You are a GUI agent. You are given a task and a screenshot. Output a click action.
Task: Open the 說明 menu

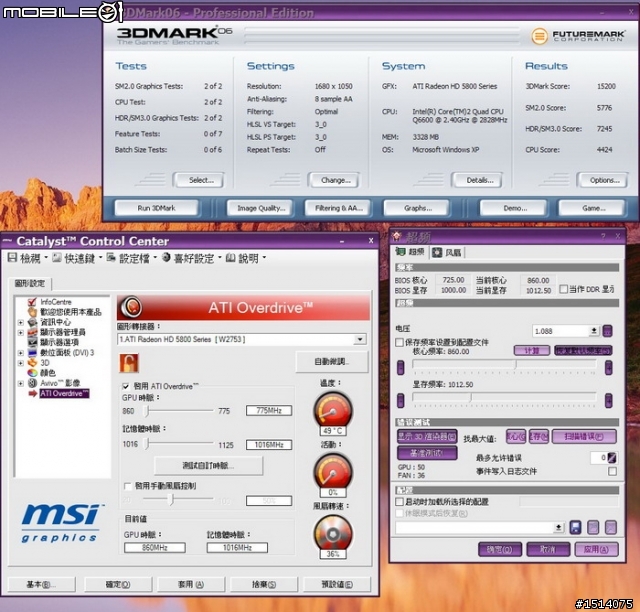coord(246,258)
